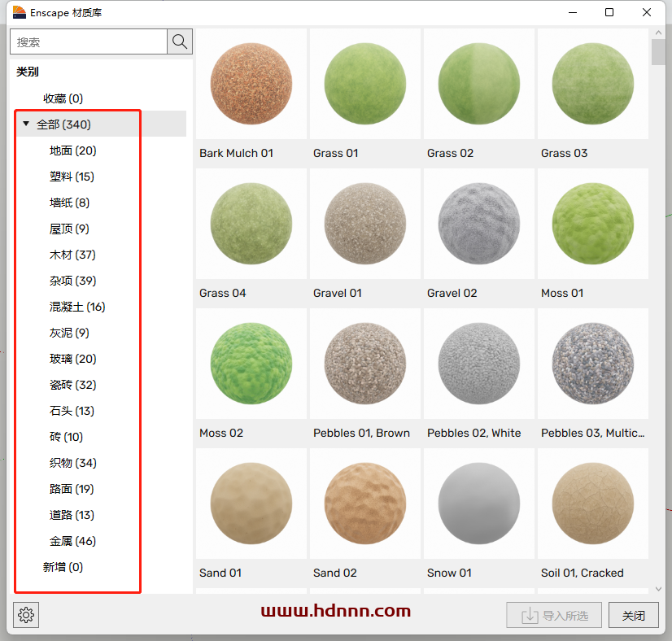This screenshot has height=641, width=672.
Task: Open the 玻璃 (20) category
Action: 73,359
